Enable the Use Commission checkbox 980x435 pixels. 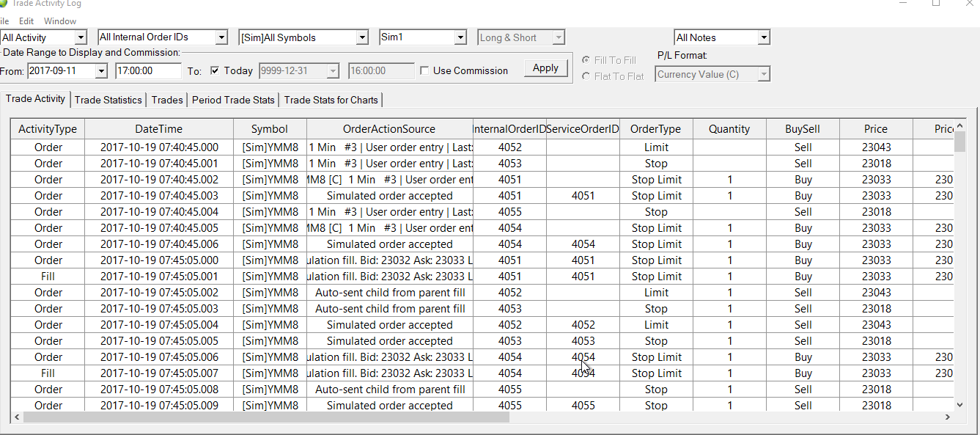[x=424, y=71]
